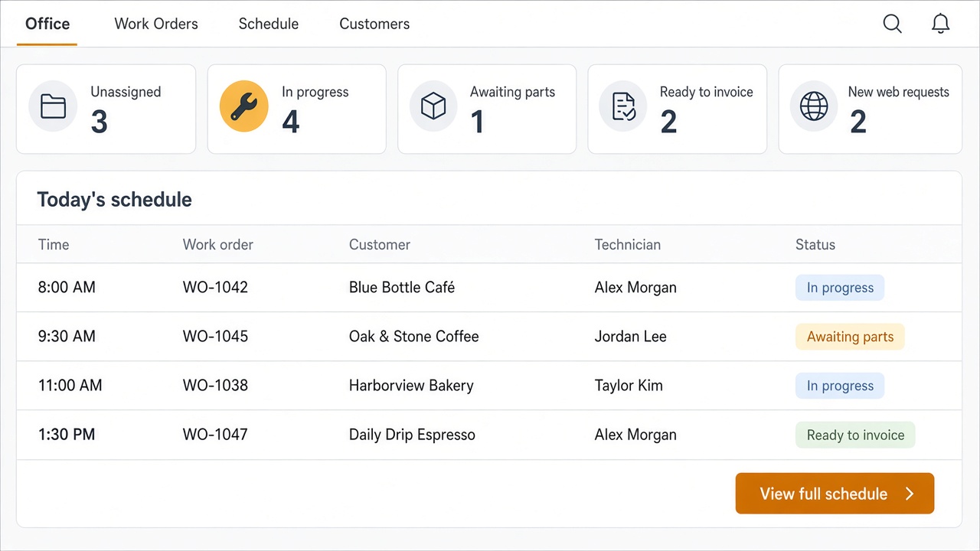Click Ready to invoice badge for WO-1047
Image resolution: width=980 pixels, height=551 pixels.
[855, 435]
